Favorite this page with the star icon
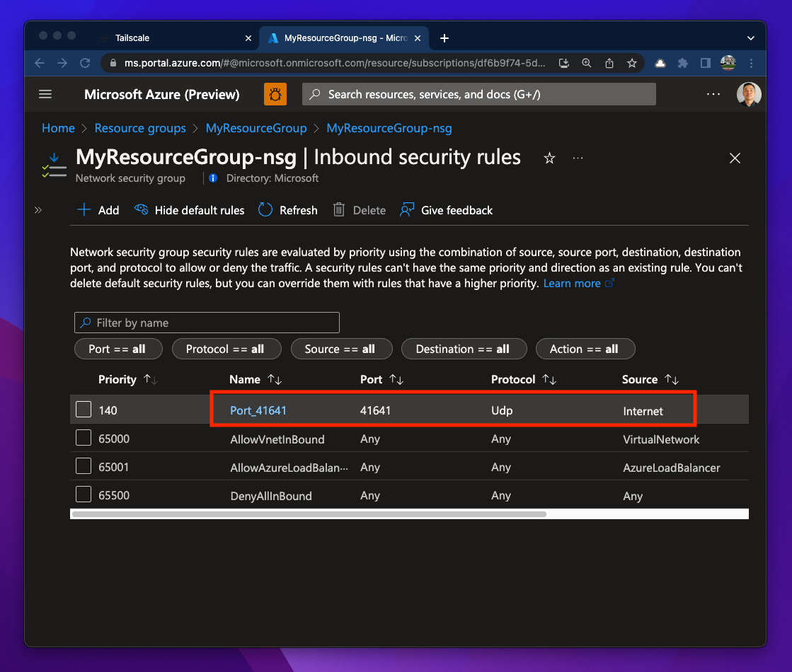This screenshot has height=672, width=792. [549, 158]
